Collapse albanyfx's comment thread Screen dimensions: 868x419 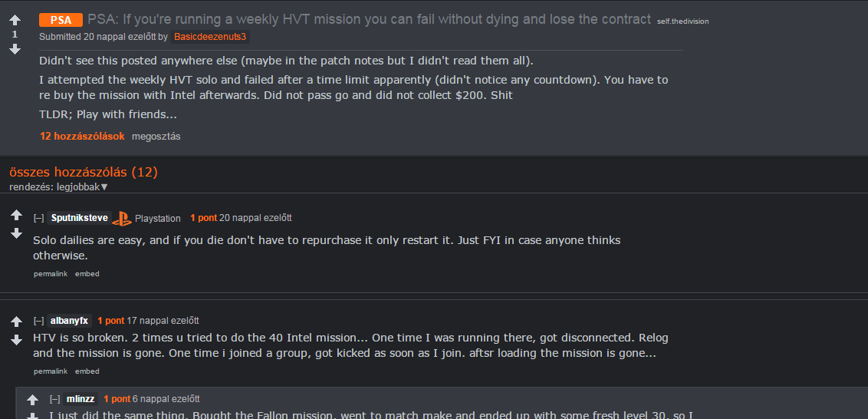tap(39, 321)
